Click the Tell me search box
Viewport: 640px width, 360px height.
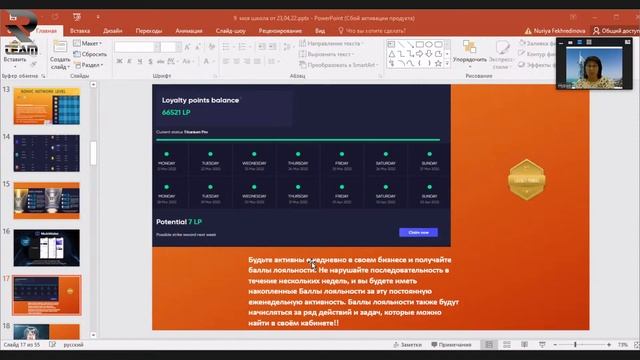click(371, 31)
